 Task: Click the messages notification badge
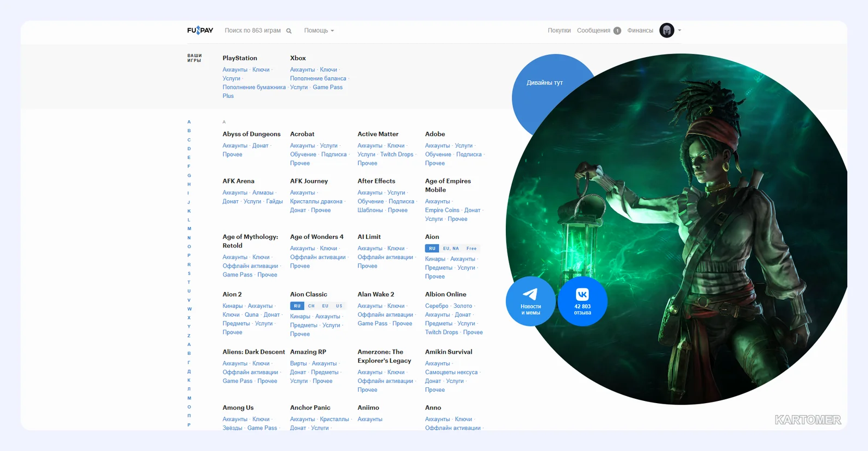617,30
